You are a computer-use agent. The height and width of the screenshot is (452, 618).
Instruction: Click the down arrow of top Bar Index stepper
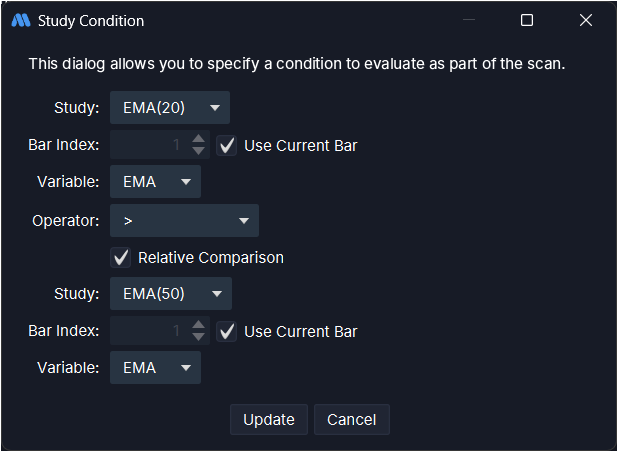click(198, 151)
